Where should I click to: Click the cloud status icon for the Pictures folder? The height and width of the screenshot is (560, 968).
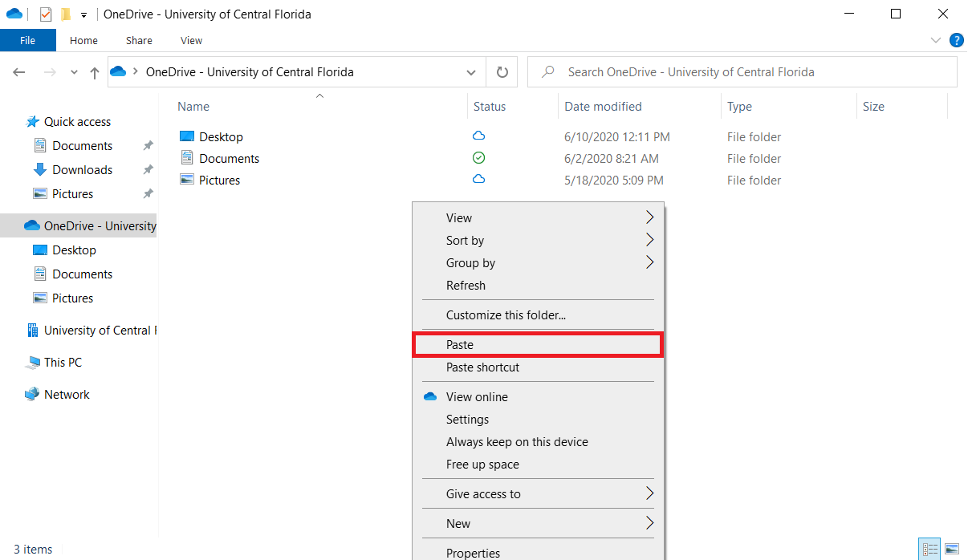point(479,179)
